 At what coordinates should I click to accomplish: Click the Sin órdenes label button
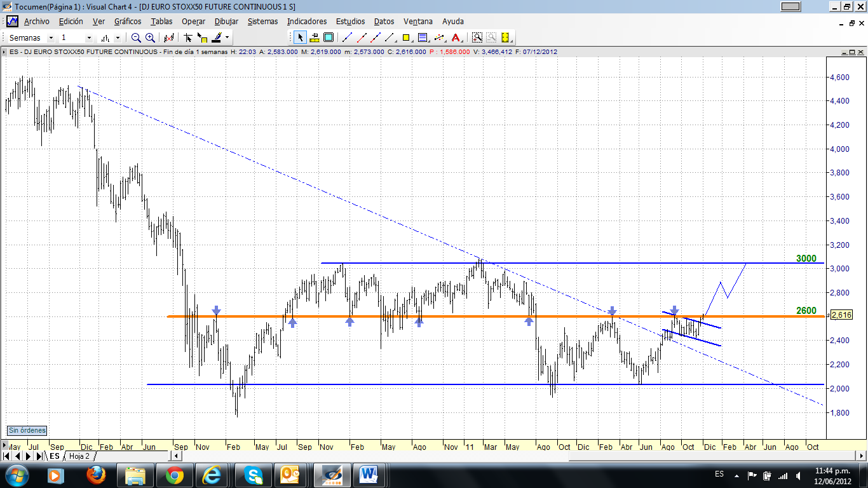tap(27, 431)
